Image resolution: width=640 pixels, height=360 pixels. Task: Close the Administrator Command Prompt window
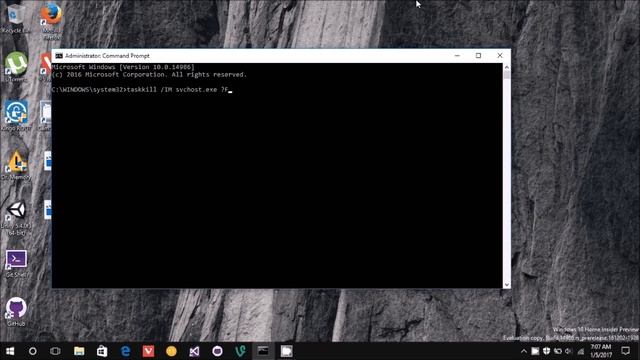pyautogui.click(x=500, y=56)
